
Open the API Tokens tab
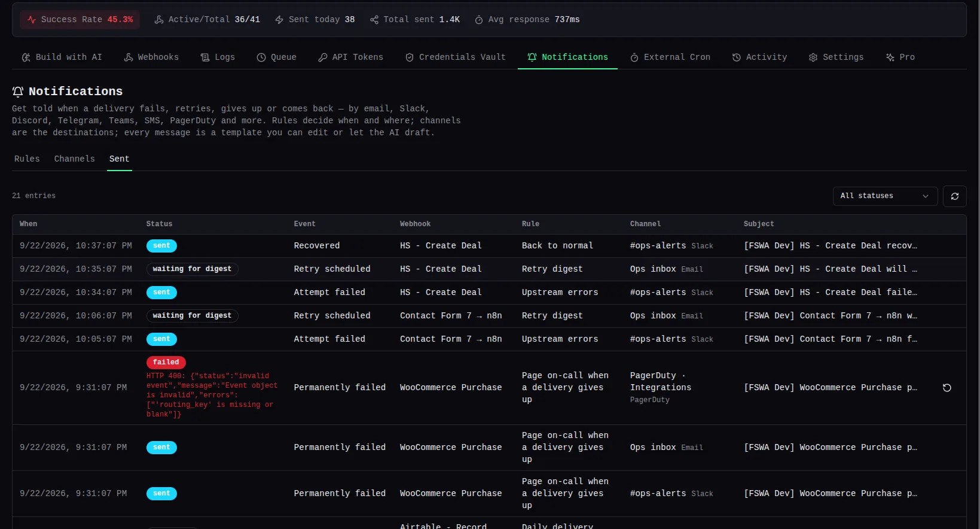(351, 57)
